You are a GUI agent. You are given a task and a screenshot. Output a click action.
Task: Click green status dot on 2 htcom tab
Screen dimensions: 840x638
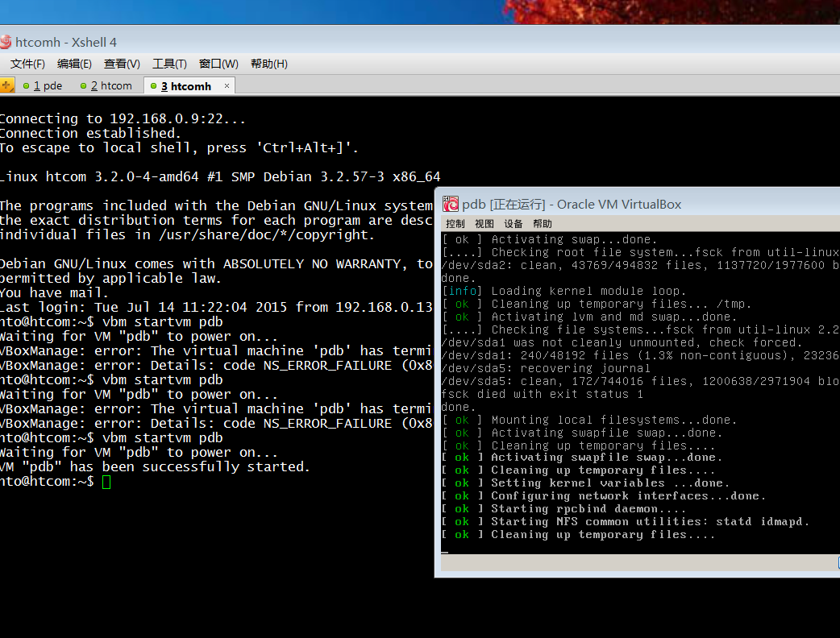coord(83,85)
